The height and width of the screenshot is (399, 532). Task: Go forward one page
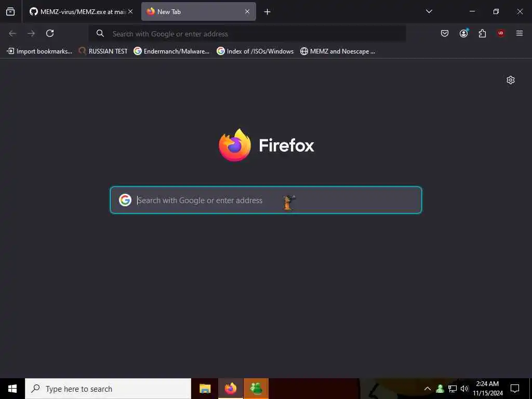coord(31,33)
